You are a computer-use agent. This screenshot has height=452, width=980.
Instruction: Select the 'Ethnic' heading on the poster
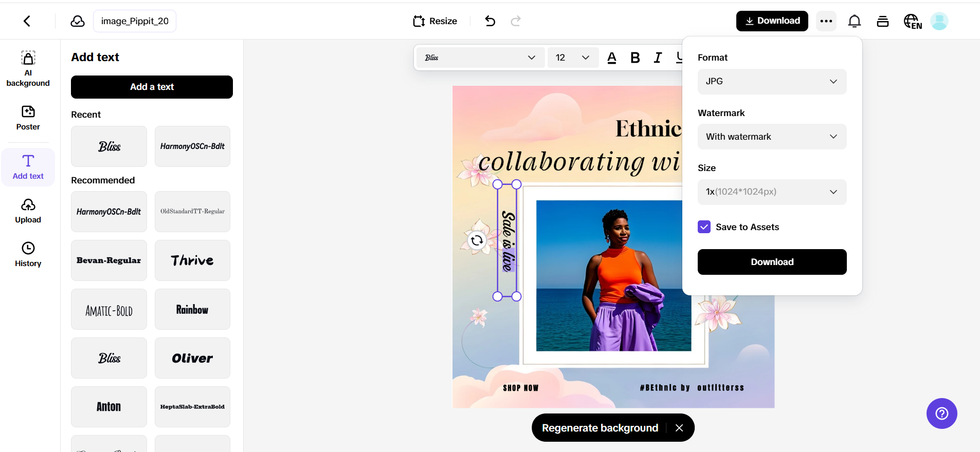[649, 128]
